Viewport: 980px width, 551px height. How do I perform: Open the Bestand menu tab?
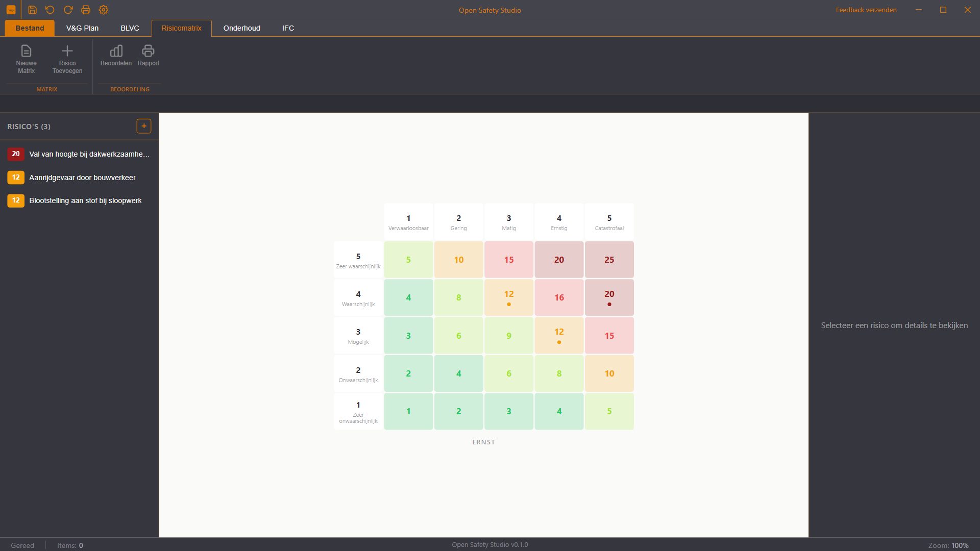[x=30, y=28]
